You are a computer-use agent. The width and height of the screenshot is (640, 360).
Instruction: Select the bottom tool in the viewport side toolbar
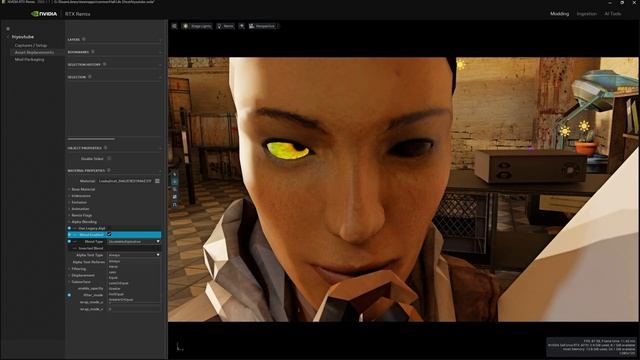175,204
